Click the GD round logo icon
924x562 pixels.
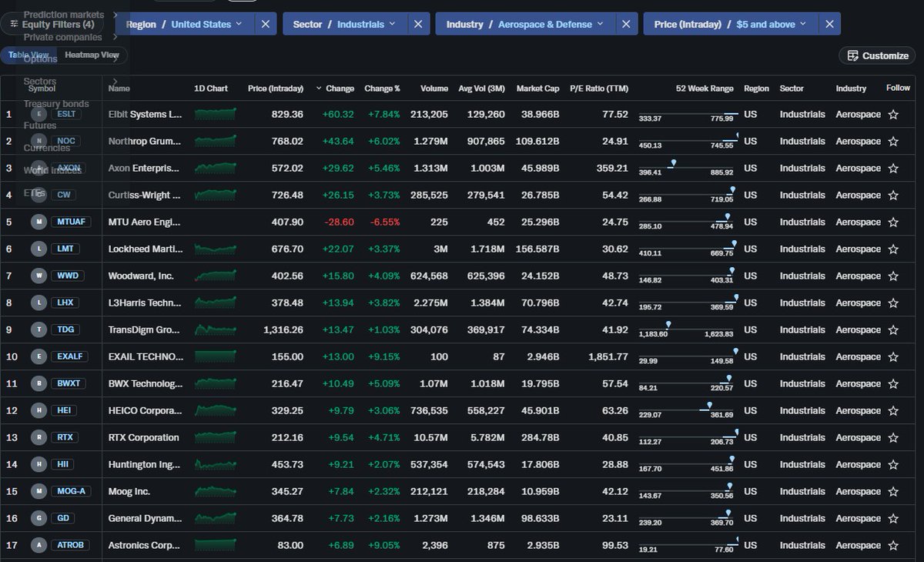pos(38,518)
